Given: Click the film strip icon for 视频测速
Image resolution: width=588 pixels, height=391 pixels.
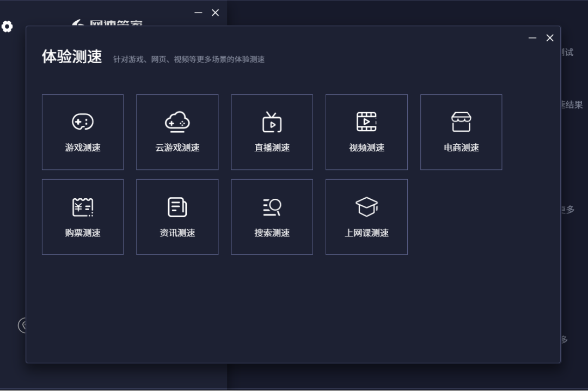Looking at the screenshot, I should pyautogui.click(x=366, y=121).
